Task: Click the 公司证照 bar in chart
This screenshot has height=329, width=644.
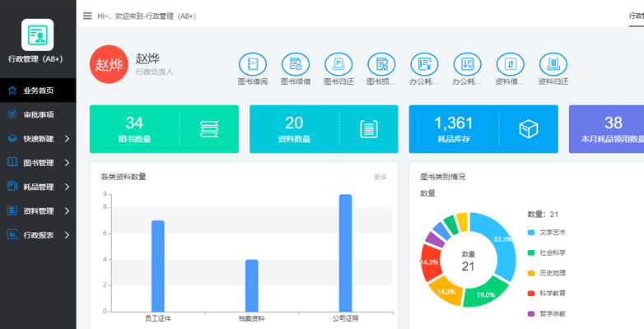Action: pos(345,253)
